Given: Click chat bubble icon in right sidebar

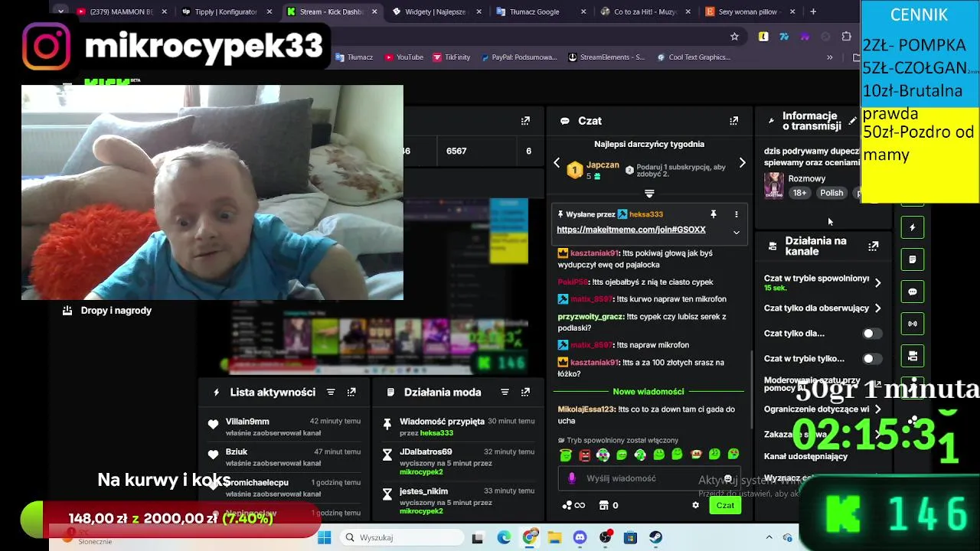Looking at the screenshot, I should coord(912,292).
